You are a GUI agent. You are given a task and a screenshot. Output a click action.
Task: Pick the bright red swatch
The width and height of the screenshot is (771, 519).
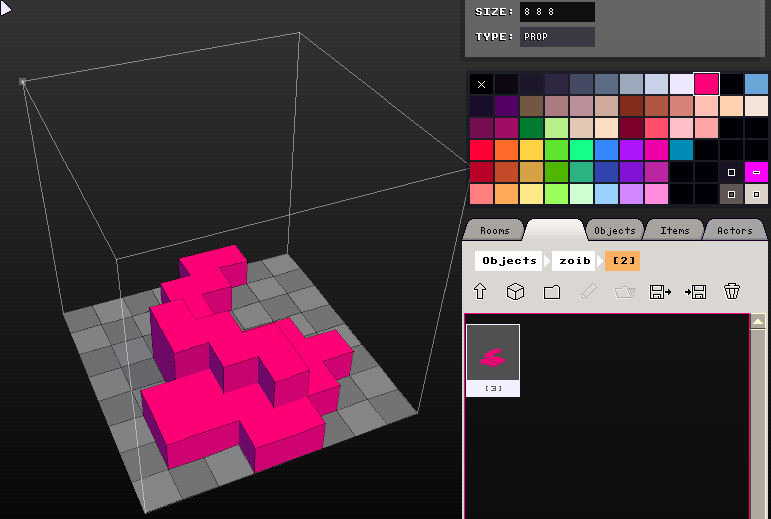[x=481, y=150]
